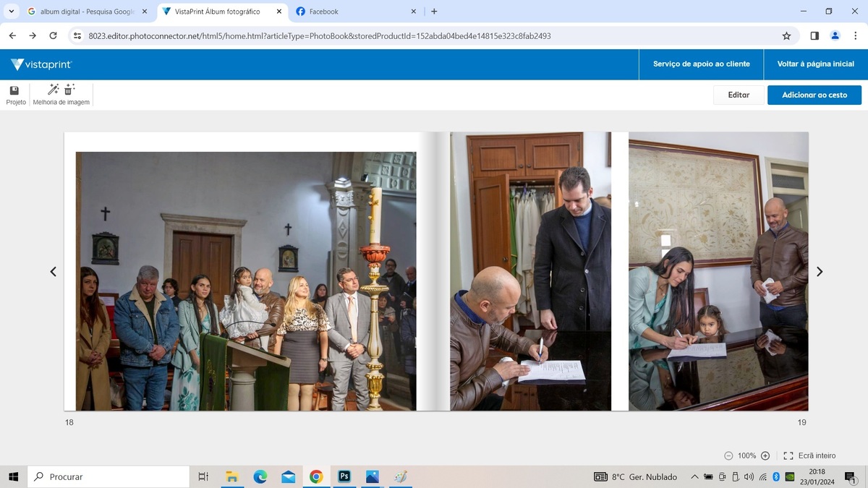
Task: Enter full screen with Ecrã inteiro
Action: [x=810, y=455]
